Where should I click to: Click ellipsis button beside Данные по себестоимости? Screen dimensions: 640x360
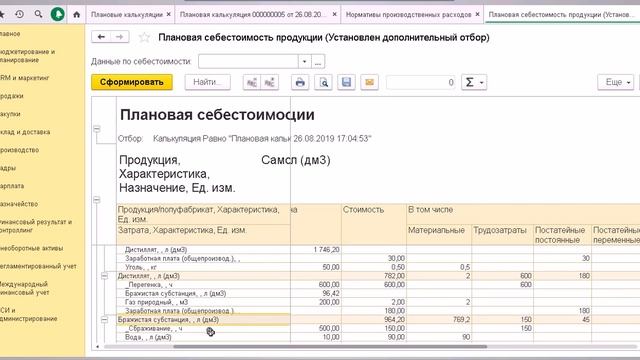click(x=318, y=62)
